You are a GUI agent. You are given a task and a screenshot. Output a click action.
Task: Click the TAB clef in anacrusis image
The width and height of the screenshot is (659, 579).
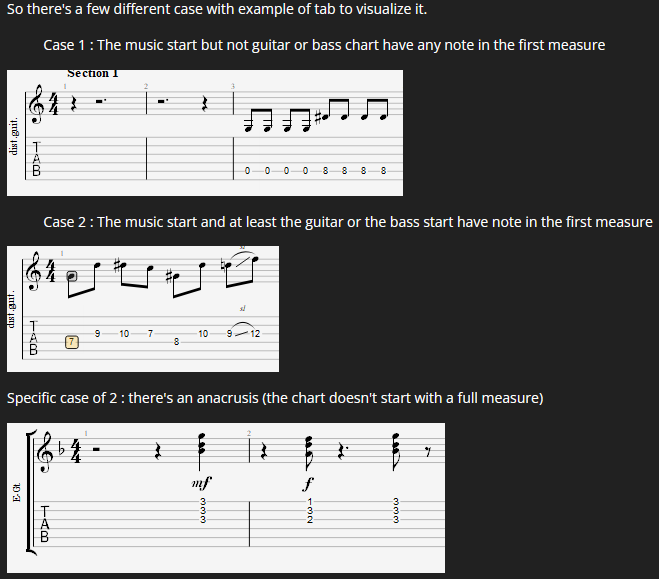click(45, 524)
